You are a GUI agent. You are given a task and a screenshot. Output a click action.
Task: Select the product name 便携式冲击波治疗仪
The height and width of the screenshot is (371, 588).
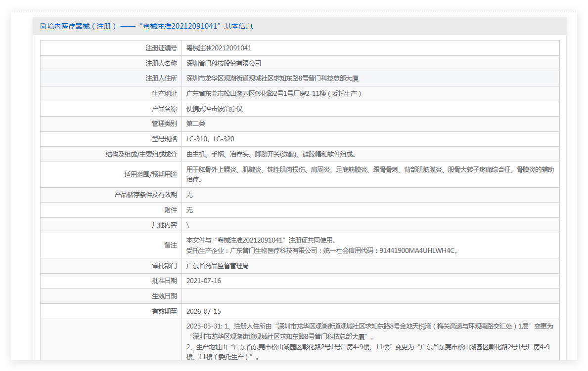click(215, 109)
